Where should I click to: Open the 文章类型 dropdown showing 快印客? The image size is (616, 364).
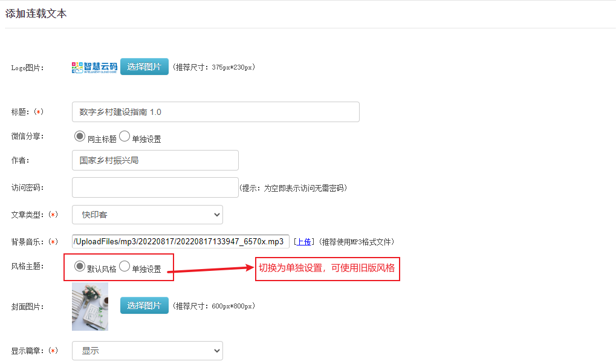click(147, 215)
